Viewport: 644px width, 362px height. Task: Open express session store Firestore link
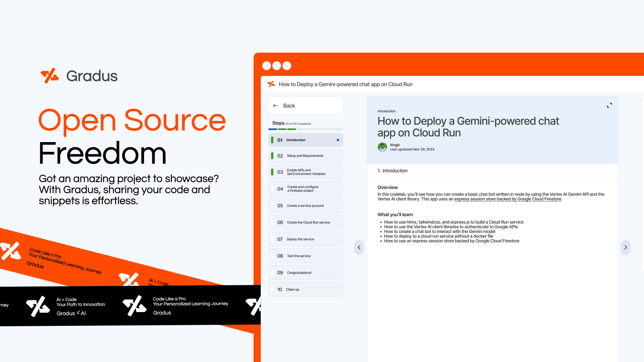click(x=507, y=199)
